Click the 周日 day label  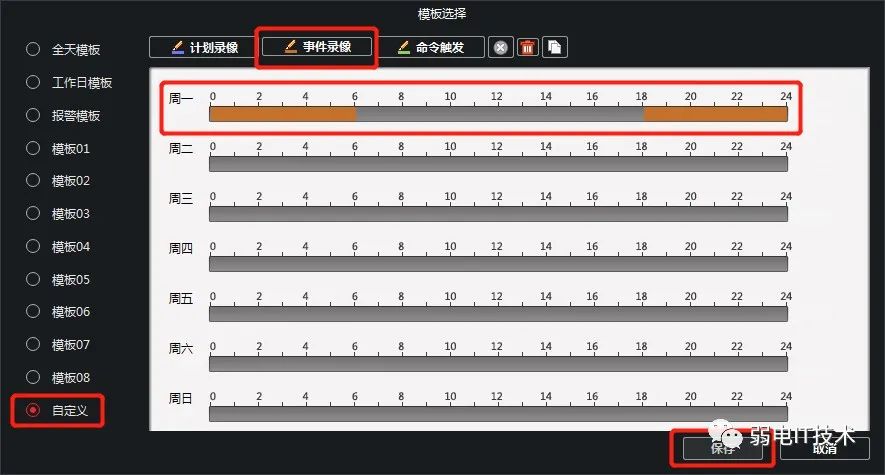(x=181, y=398)
